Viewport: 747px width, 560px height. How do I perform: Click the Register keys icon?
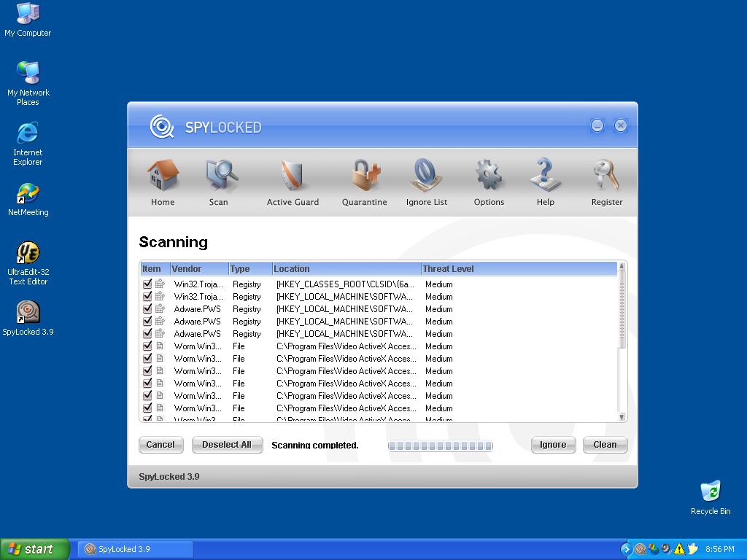(x=606, y=176)
